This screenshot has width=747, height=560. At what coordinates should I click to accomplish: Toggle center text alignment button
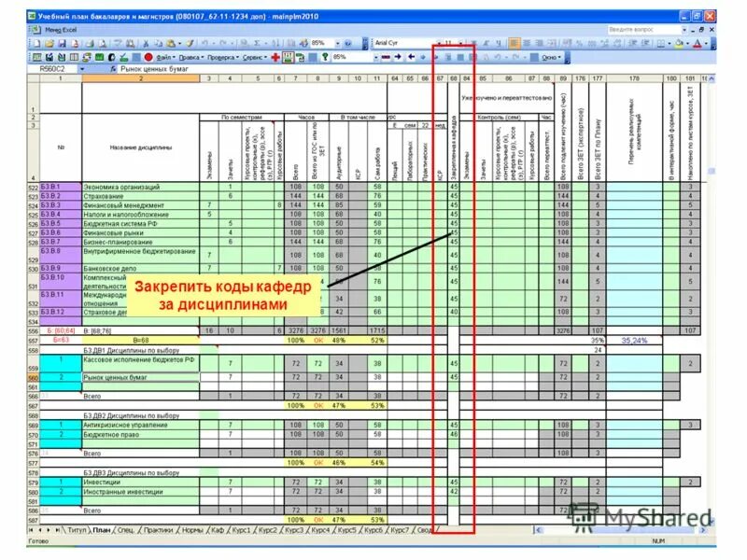pyautogui.click(x=527, y=43)
